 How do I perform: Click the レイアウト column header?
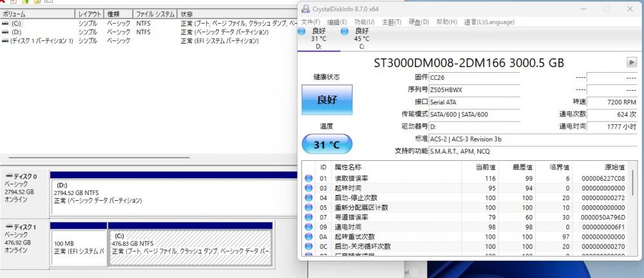click(90, 14)
